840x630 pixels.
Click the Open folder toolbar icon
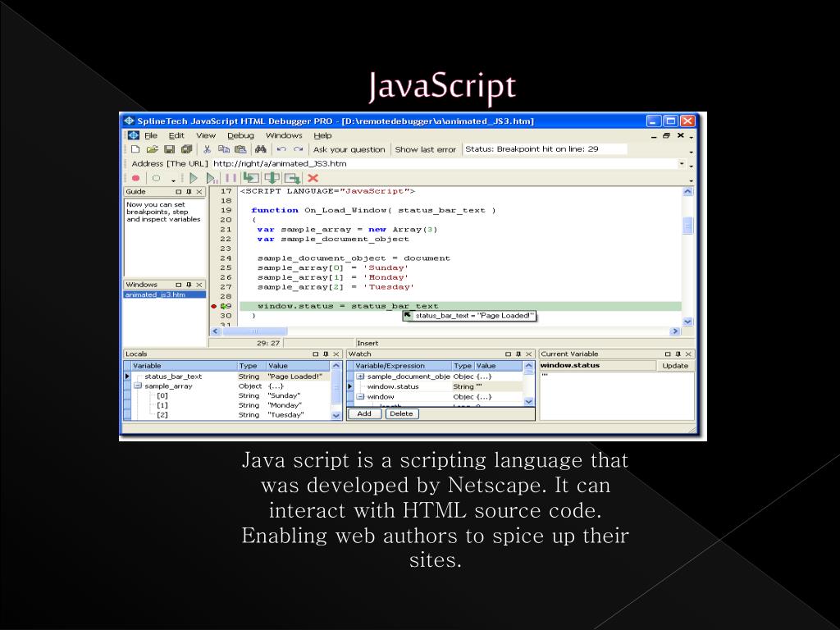[x=152, y=149]
